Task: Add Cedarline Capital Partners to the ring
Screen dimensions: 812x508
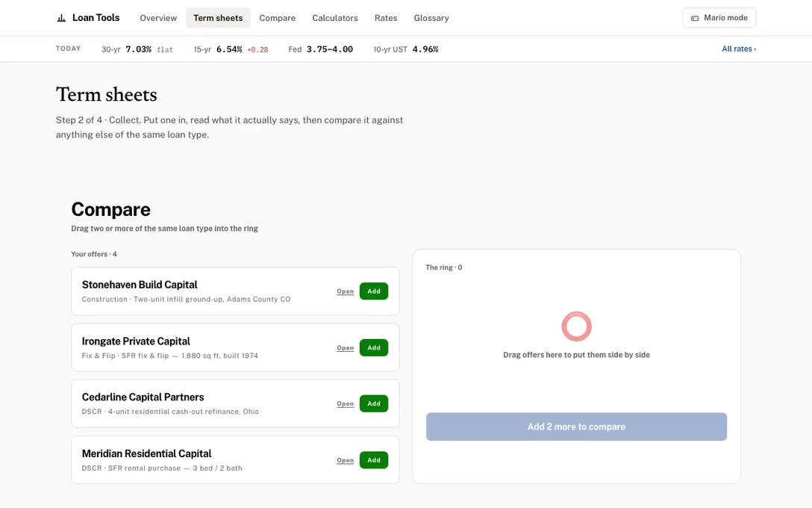Action: [x=374, y=404]
